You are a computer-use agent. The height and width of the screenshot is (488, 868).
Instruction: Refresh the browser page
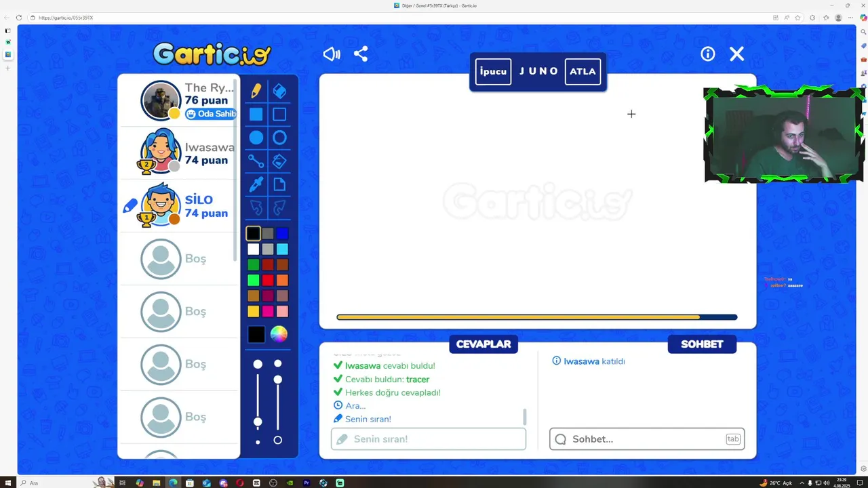pyautogui.click(x=18, y=18)
